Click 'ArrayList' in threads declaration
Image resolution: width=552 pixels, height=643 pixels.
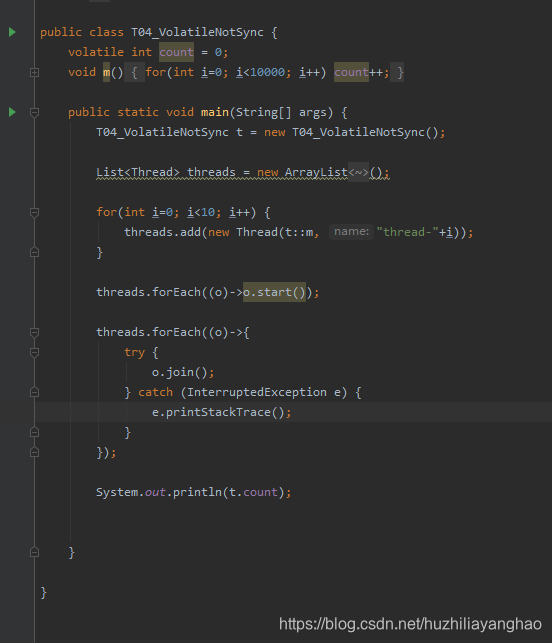tap(316, 172)
